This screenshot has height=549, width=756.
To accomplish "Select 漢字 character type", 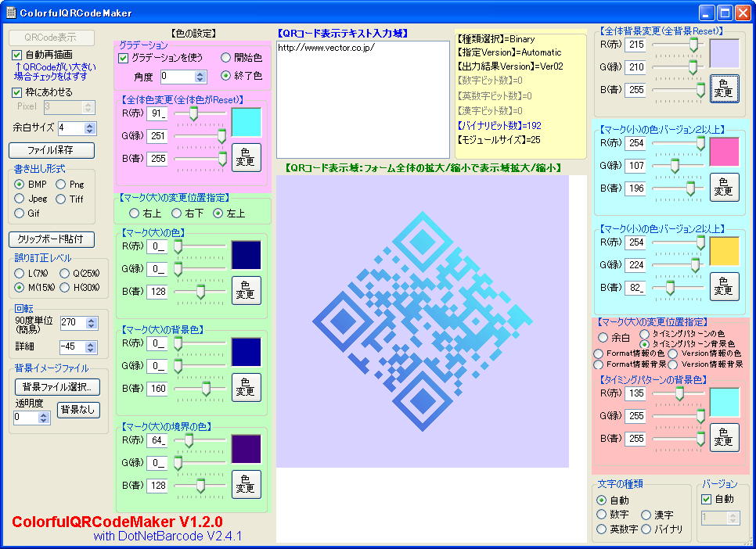I will 646,515.
